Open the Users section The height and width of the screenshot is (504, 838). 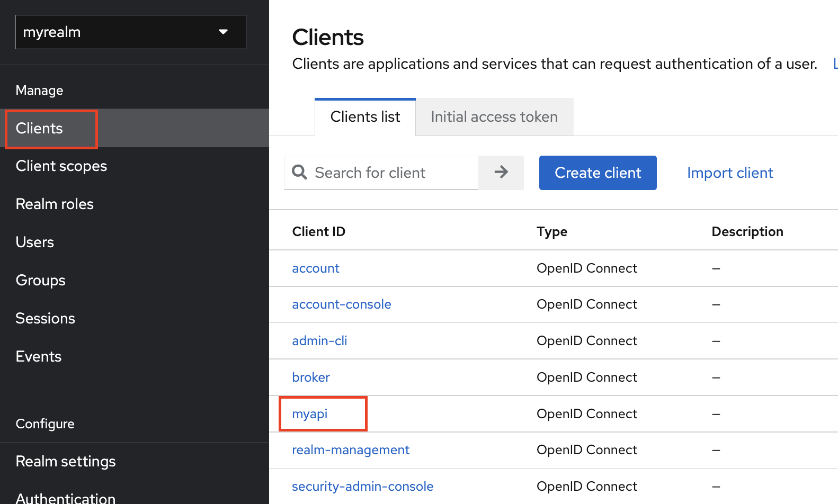pyautogui.click(x=35, y=242)
